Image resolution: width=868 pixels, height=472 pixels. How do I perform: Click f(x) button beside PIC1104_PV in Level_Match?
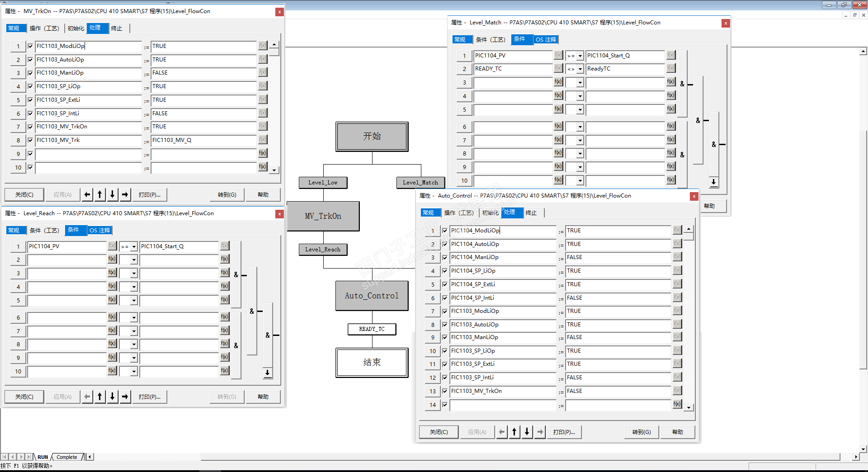coord(558,55)
